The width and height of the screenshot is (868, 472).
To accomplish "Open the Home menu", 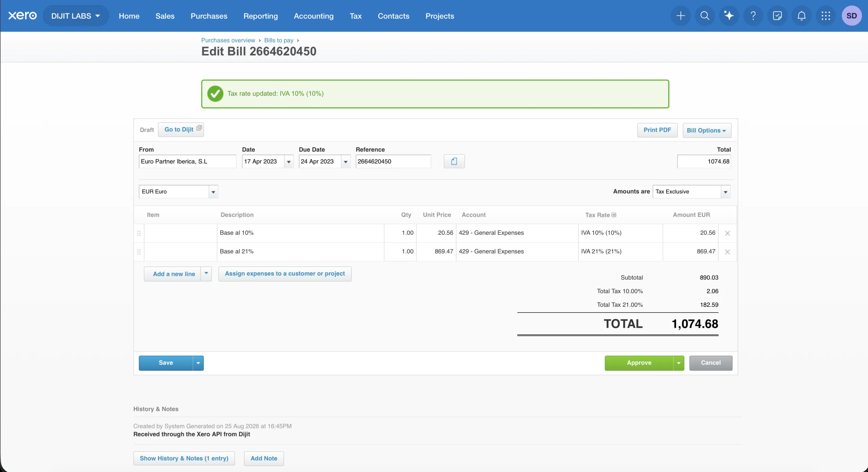I will click(x=129, y=16).
